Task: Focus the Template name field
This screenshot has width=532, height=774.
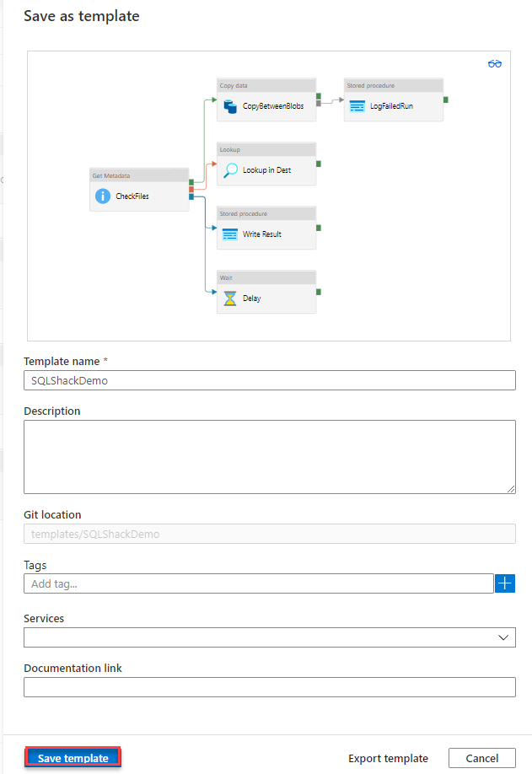Action: pos(270,380)
